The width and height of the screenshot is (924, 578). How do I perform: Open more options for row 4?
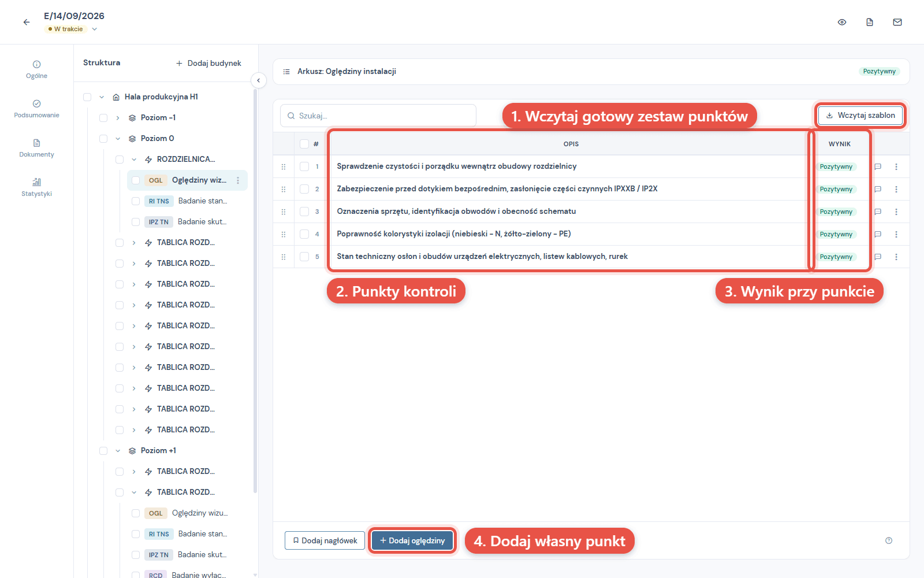point(896,234)
